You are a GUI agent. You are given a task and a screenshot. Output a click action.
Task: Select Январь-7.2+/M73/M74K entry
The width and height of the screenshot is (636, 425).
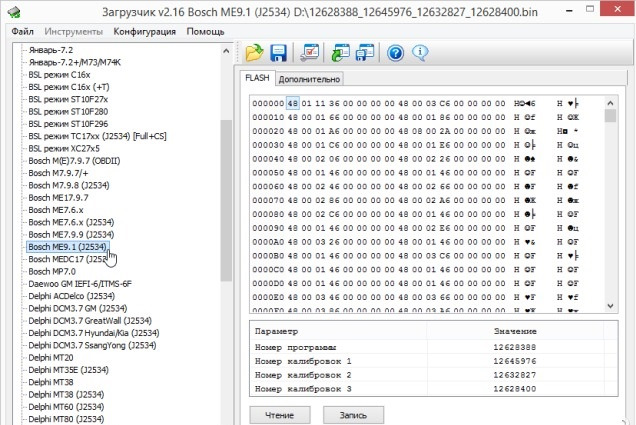75,62
